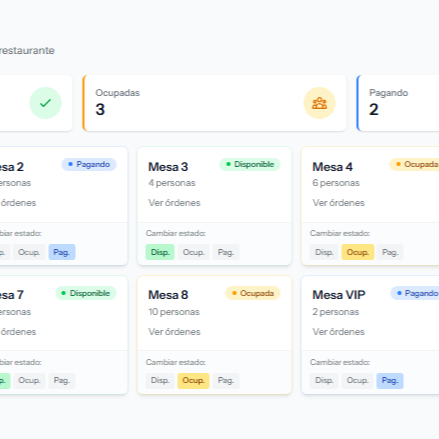Click the Mesa 3 title
This screenshot has height=439, width=439.
pos(168,167)
